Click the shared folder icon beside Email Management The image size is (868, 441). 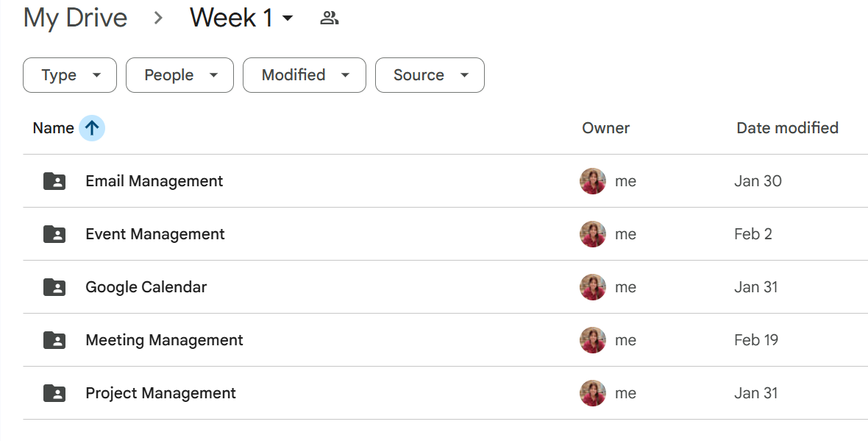[x=54, y=181]
